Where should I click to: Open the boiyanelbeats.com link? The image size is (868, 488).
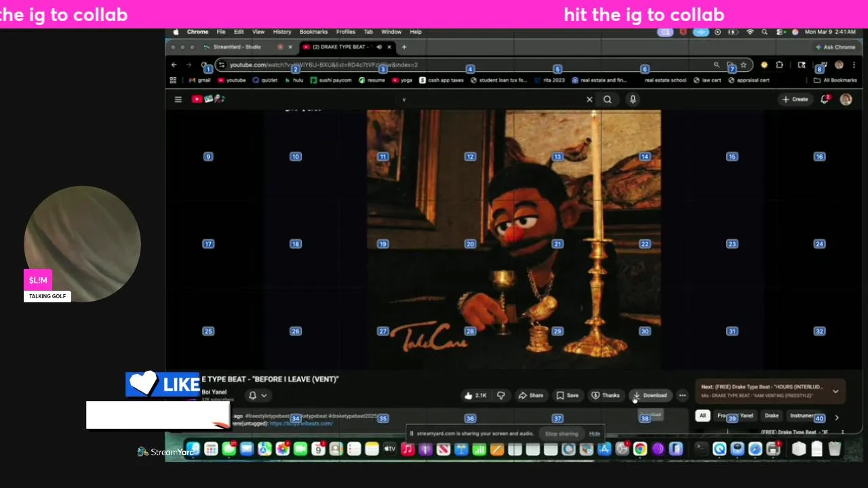click(301, 424)
